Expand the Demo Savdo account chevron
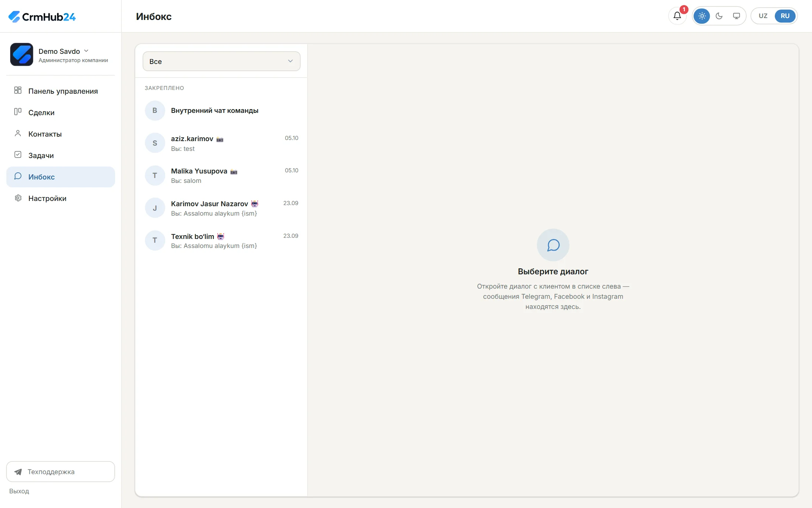 [86, 51]
